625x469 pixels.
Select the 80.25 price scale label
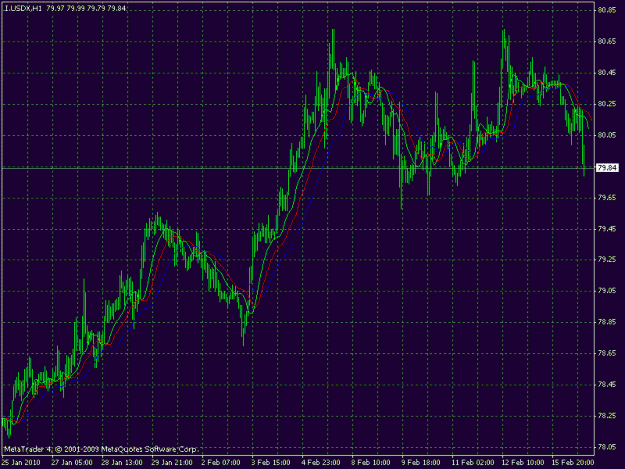607,104
